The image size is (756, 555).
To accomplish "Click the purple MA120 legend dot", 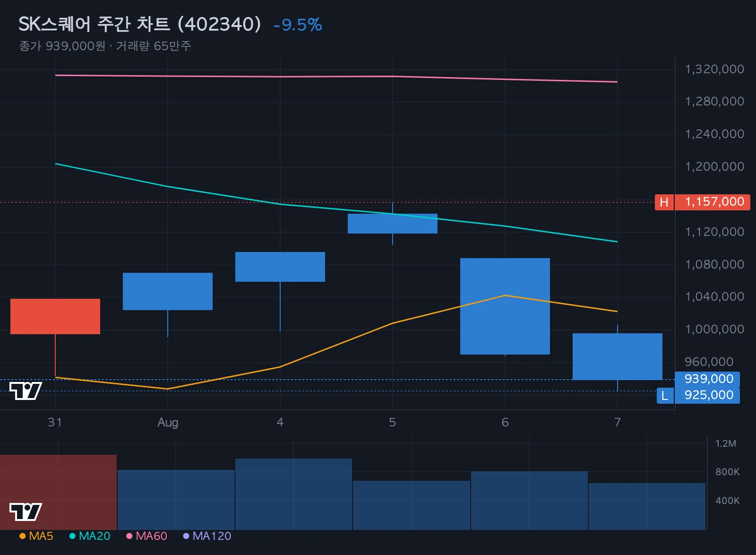I will point(186,536).
